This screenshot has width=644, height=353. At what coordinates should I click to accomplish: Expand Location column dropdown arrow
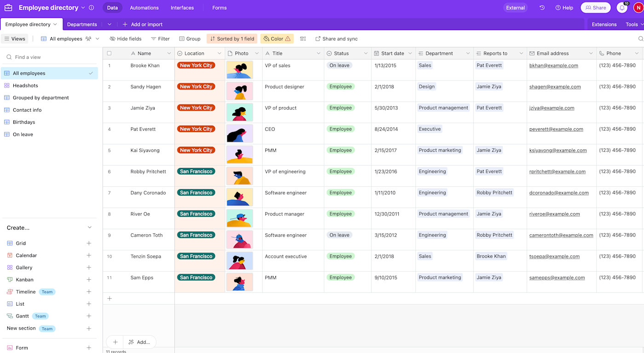point(219,53)
